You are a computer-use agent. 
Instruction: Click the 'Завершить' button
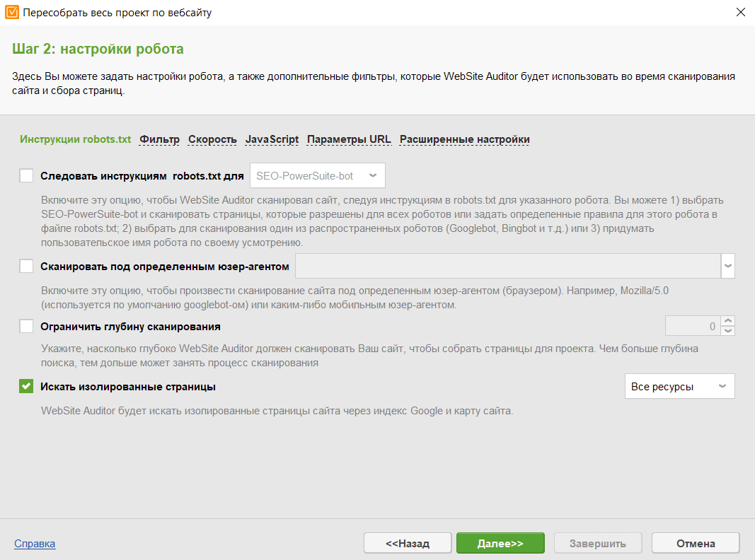597,543
